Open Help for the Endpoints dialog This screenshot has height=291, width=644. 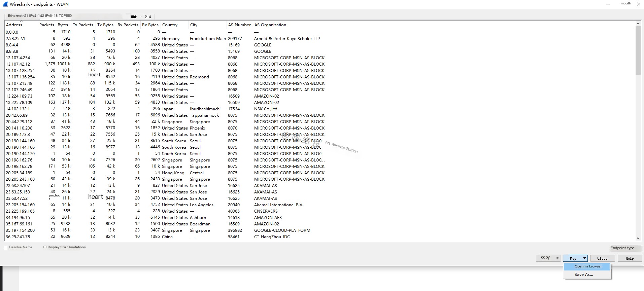(630, 258)
